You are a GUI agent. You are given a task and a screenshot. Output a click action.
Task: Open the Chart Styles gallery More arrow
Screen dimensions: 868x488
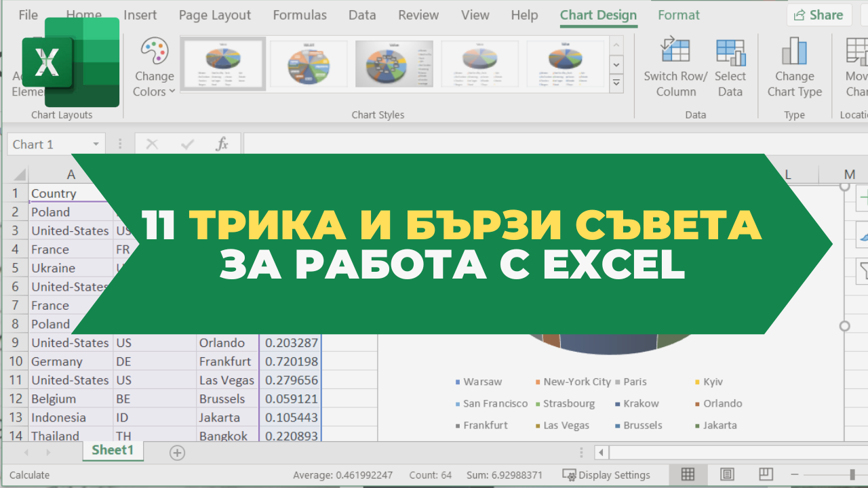pos(616,83)
